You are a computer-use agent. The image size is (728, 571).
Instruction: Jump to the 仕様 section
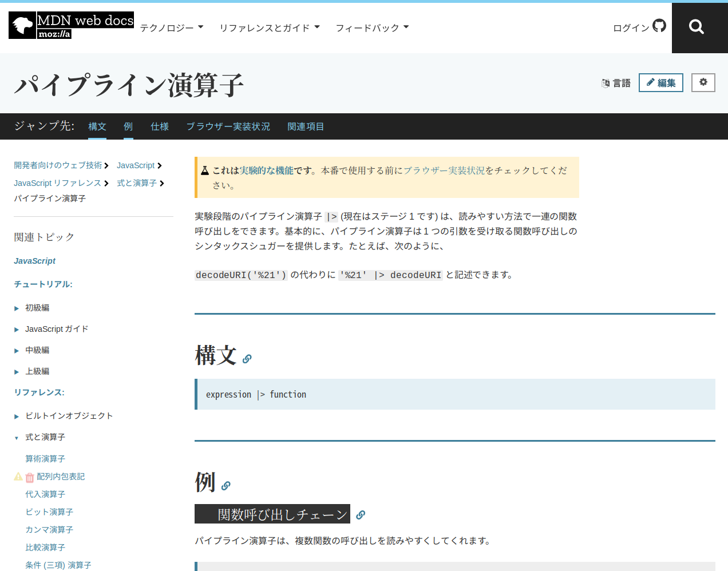tap(160, 126)
